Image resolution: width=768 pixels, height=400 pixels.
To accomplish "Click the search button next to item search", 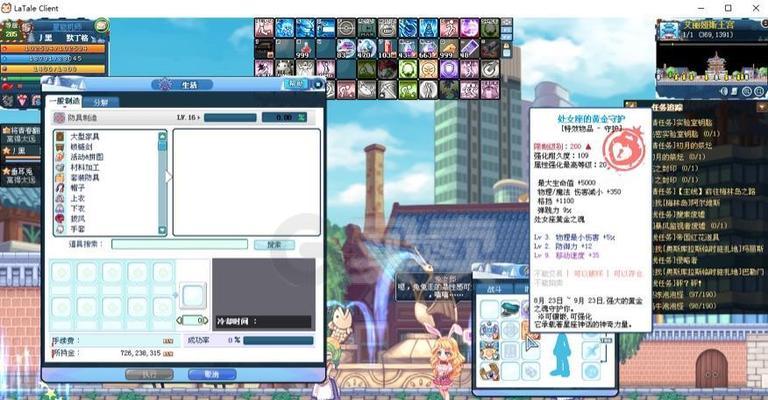I will (x=274, y=244).
